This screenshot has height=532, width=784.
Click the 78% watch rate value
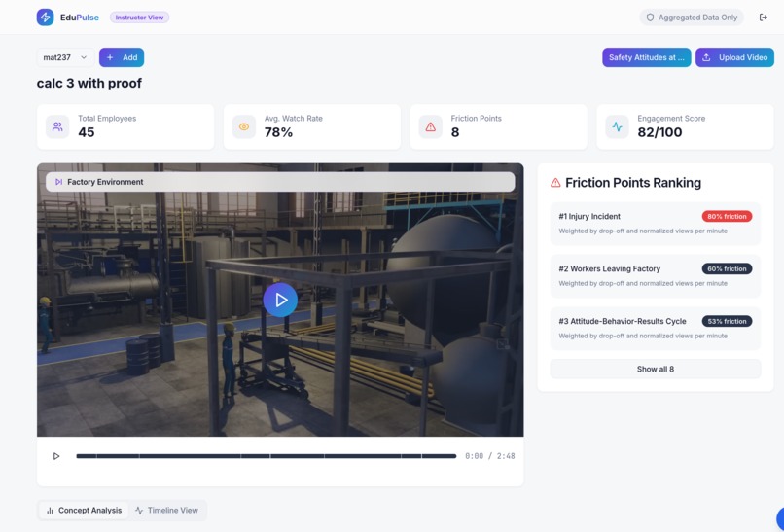pyautogui.click(x=278, y=132)
